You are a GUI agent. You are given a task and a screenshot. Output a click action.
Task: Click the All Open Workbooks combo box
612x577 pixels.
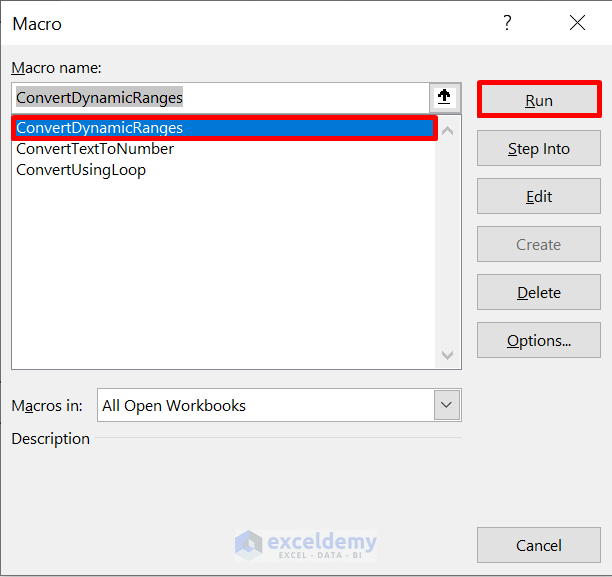pos(265,405)
